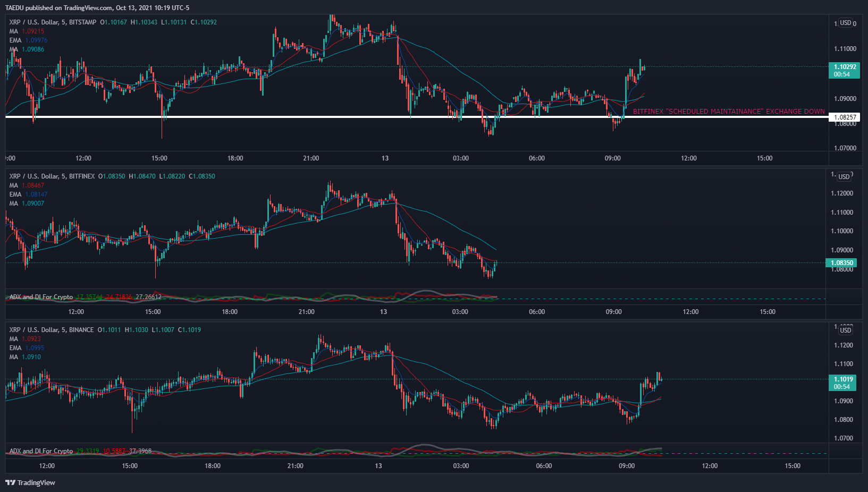Viewport: 868px width, 492px height.
Task: Click the 1.12000 price level on the BITFINEX axis
Action: click(842, 193)
